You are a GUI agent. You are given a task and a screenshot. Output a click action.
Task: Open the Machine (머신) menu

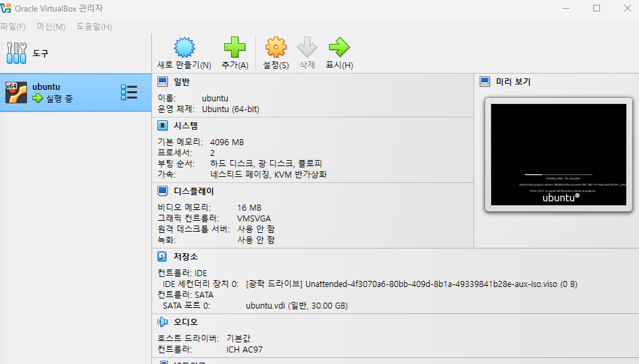tap(51, 26)
